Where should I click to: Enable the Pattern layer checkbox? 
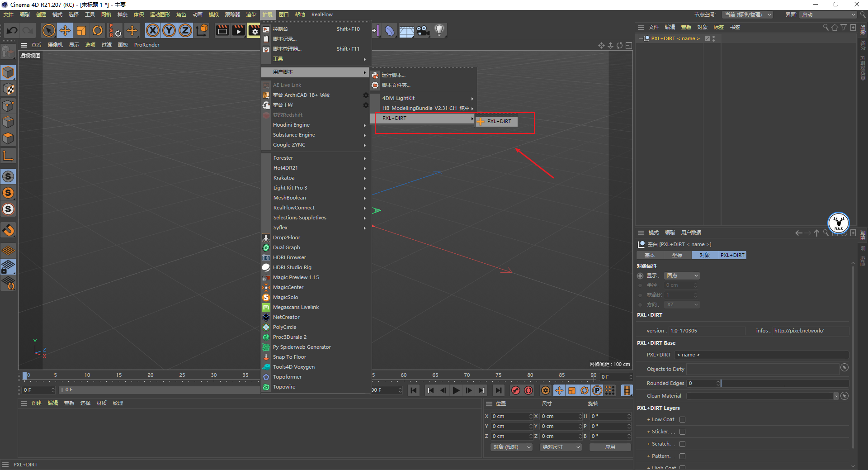(683, 456)
